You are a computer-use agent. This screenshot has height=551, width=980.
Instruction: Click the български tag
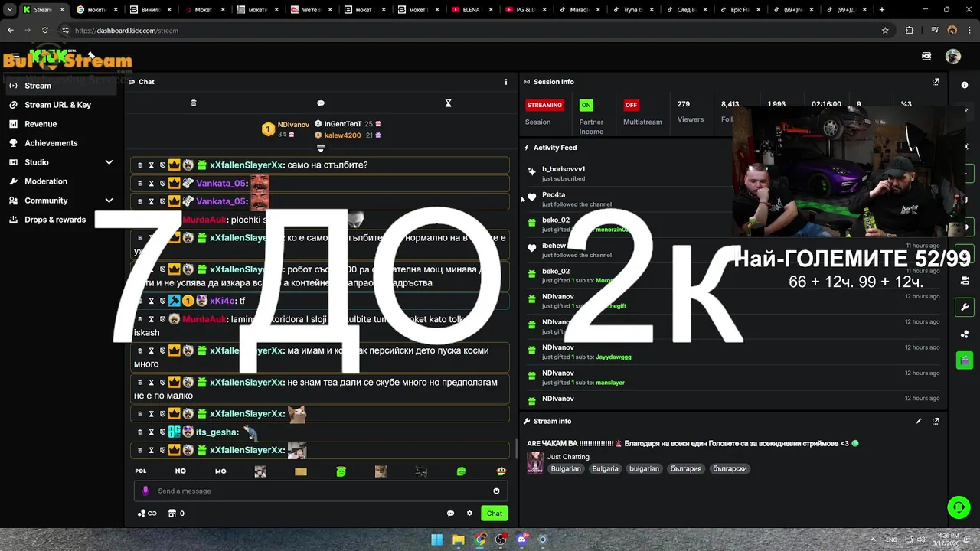pos(730,468)
